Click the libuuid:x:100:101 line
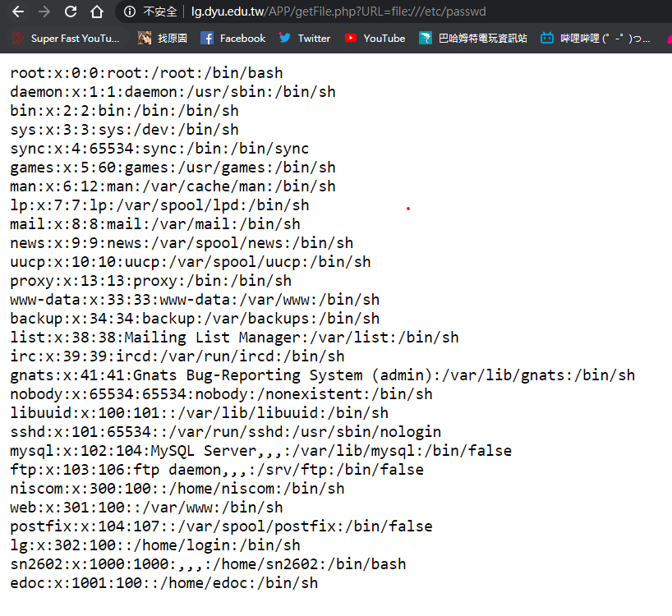Viewport: 672px width, 616px height. [x=200, y=413]
